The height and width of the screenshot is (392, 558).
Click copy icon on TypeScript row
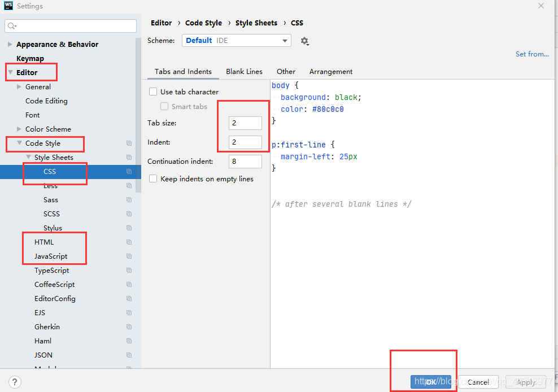tap(129, 270)
